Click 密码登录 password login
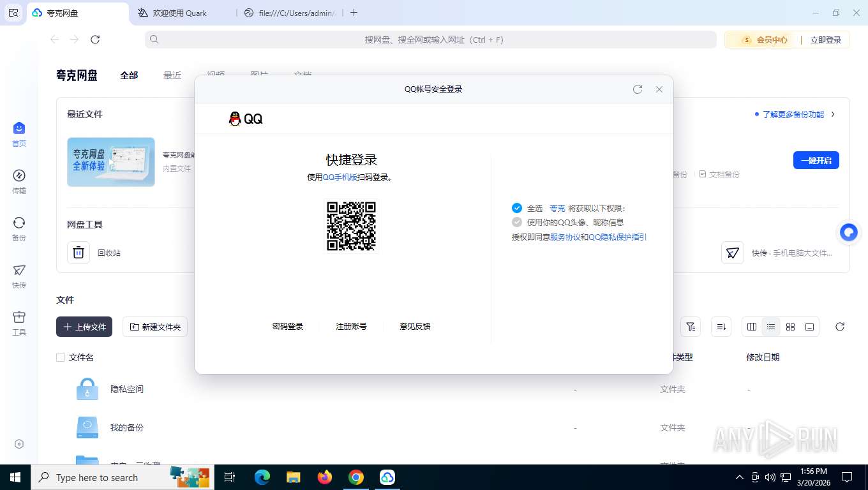 pos(288,326)
